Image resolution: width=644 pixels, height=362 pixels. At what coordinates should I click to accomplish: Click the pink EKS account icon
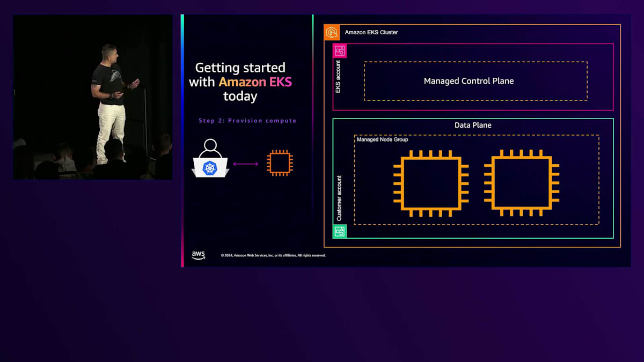tap(340, 51)
